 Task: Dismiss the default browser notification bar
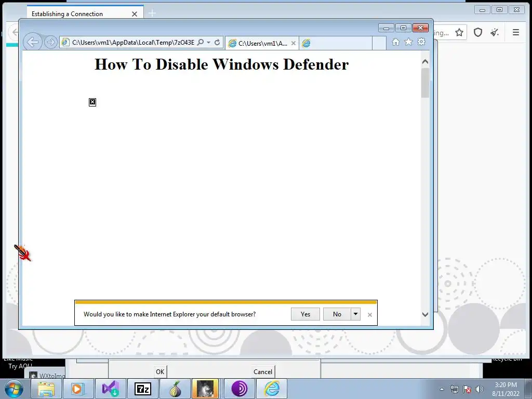click(370, 315)
